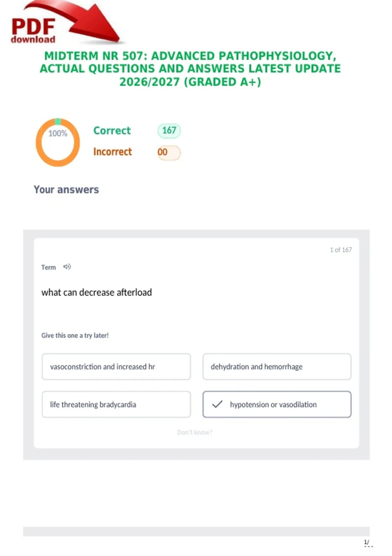Viewport: 392px width, 556px height.
Task: Click the '1 of 167' question counter
Action: tap(341, 250)
